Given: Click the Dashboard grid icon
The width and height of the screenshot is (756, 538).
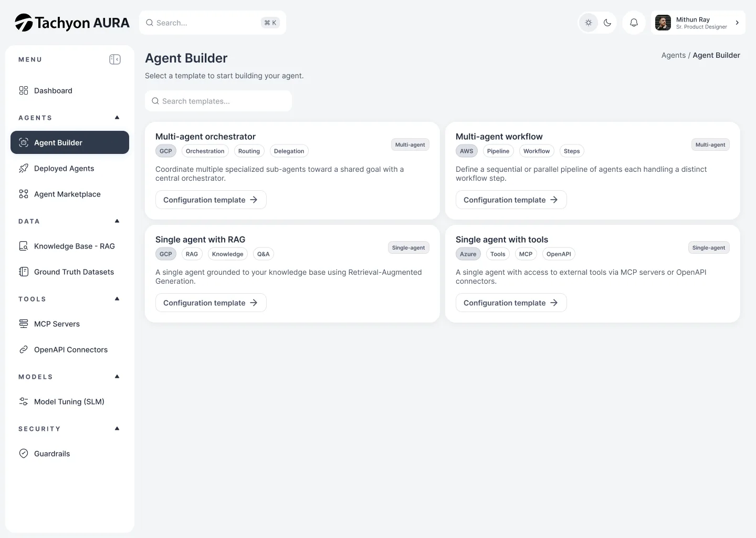Looking at the screenshot, I should pyautogui.click(x=24, y=90).
